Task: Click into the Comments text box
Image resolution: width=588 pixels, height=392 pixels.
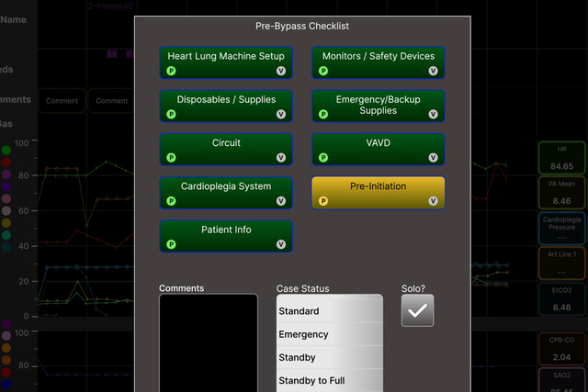Action: (209, 342)
